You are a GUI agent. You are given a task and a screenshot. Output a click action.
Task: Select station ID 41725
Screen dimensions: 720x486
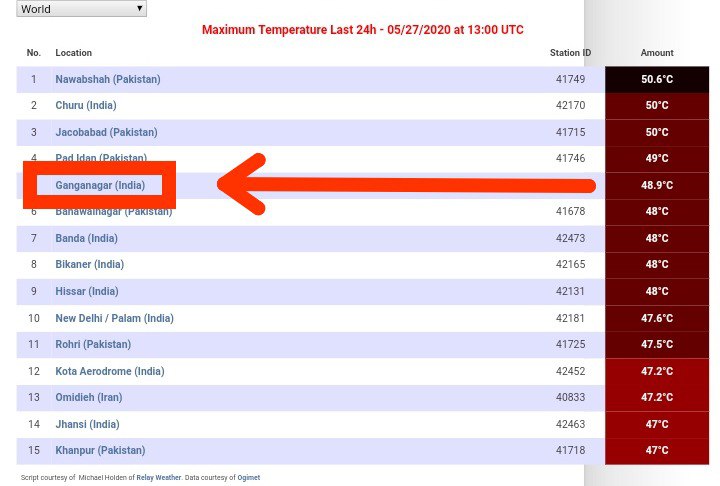[570, 344]
